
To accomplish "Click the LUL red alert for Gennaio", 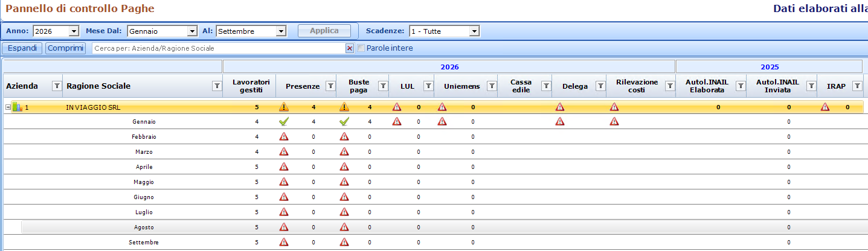I will click(x=397, y=121).
